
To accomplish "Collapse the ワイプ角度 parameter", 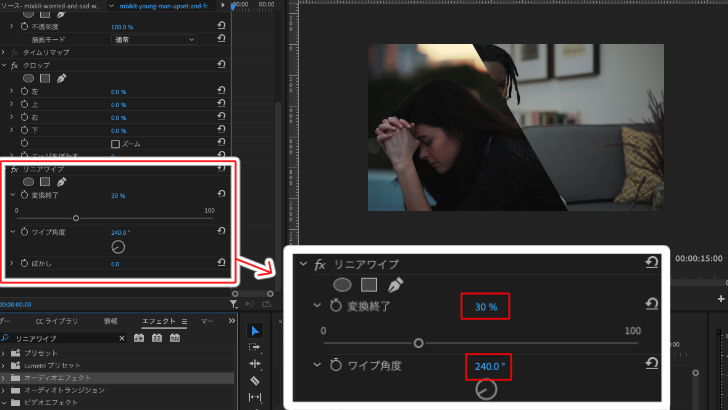I will (x=13, y=232).
